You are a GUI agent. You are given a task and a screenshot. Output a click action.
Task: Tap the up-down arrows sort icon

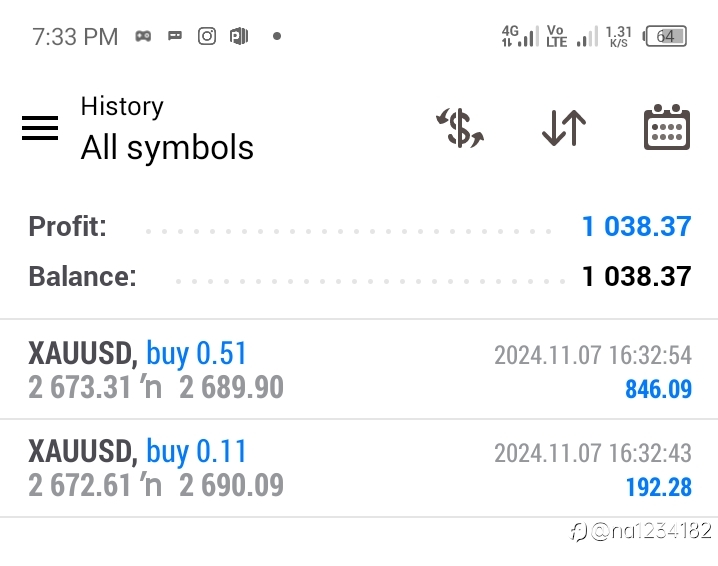pos(564,128)
